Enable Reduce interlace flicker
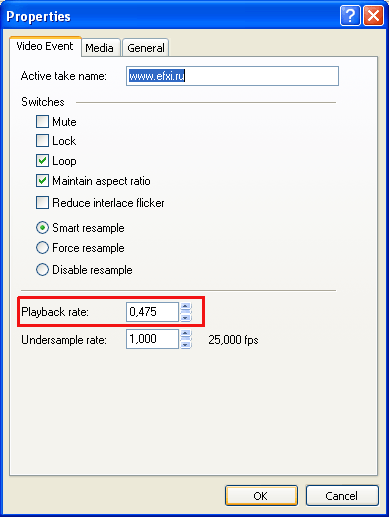Screen dimensions: 389x517 pos(42,203)
